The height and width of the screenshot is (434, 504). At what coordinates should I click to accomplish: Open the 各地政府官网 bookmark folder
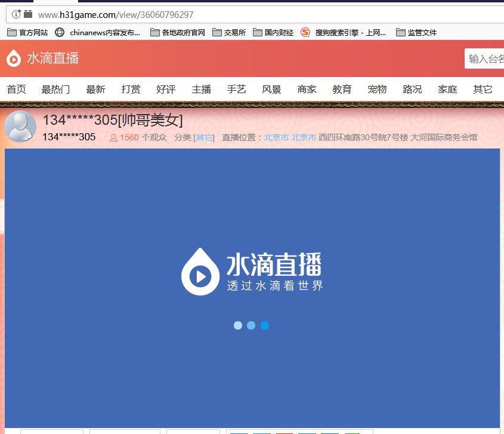coord(178,32)
